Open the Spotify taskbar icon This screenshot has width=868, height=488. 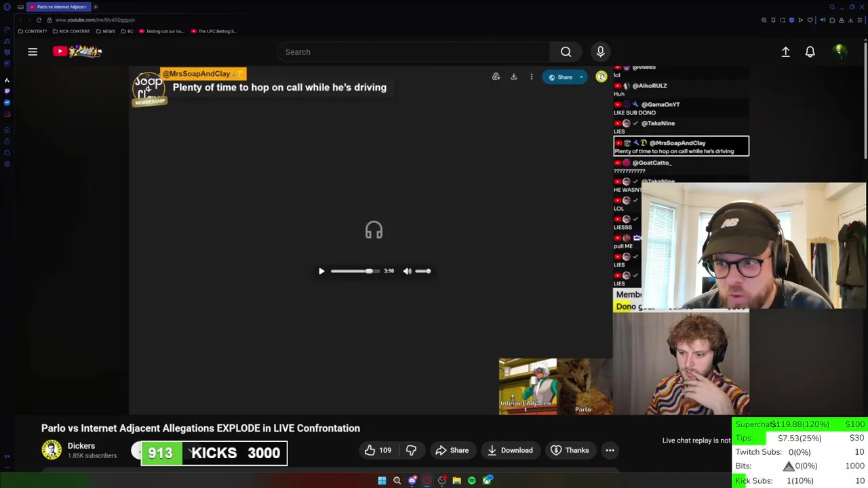471,481
